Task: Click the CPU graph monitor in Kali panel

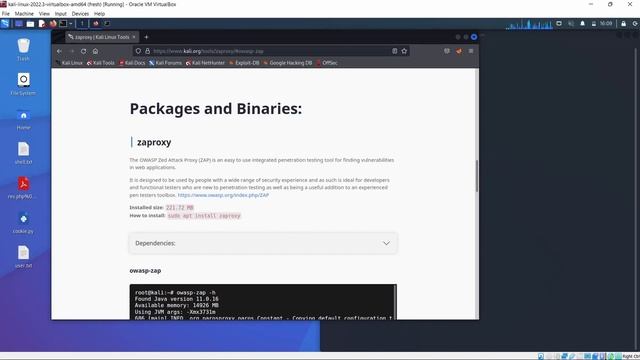Action: [x=529, y=24]
